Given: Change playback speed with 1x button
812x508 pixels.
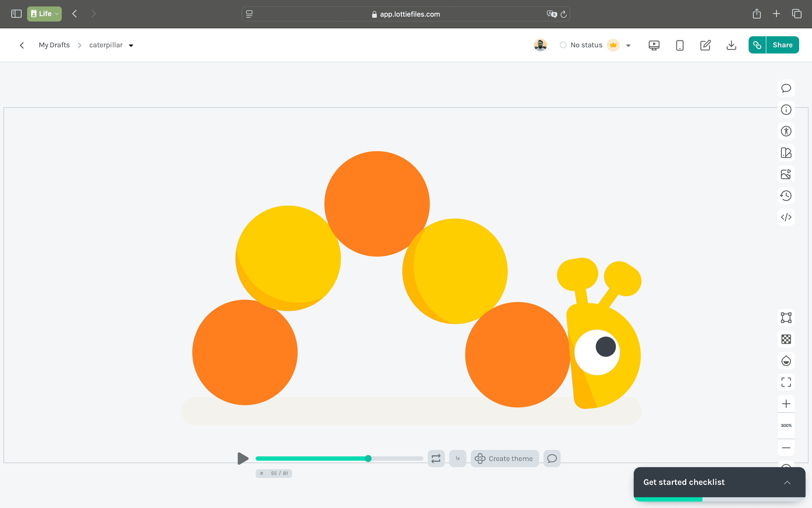Looking at the screenshot, I should (458, 458).
